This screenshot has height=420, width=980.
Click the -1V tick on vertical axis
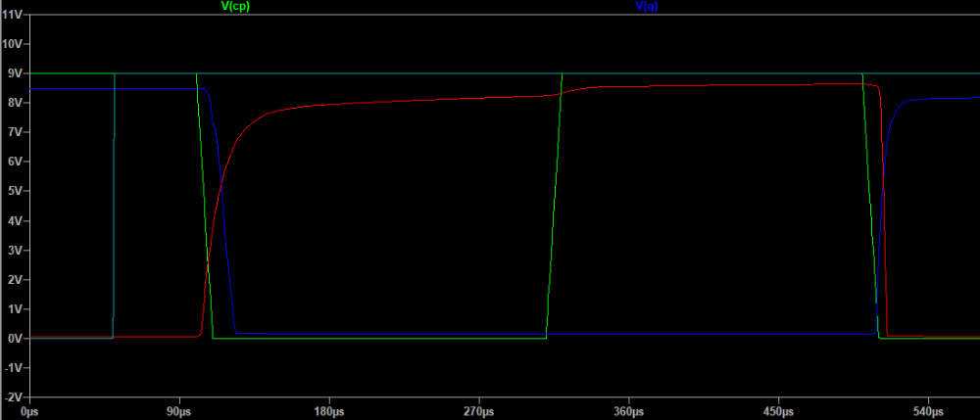[x=14, y=368]
